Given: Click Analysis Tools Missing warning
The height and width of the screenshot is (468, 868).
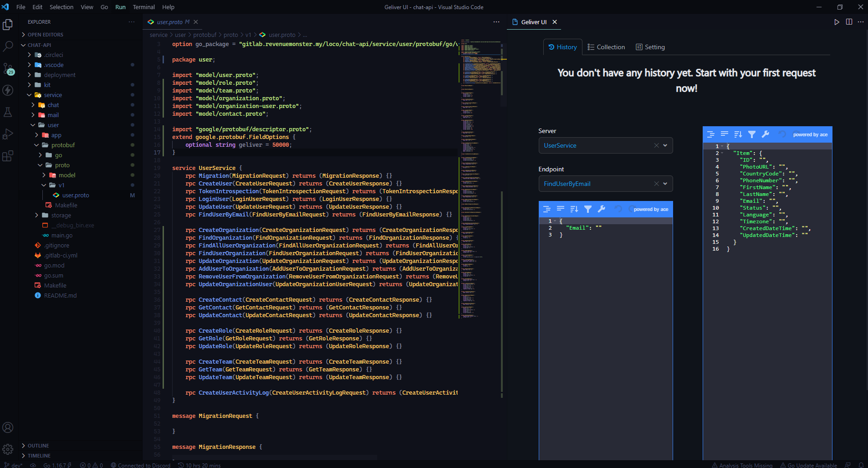Looking at the screenshot, I should pyautogui.click(x=742, y=465).
